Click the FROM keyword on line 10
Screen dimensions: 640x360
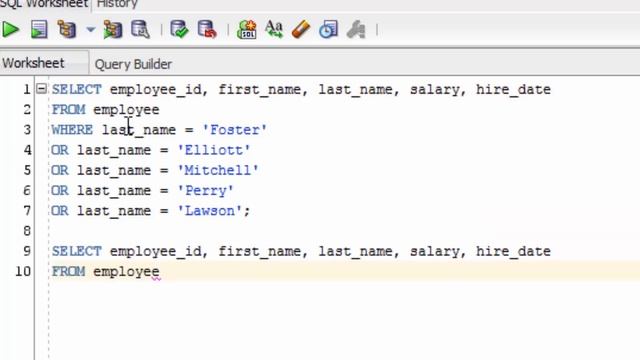(x=68, y=271)
